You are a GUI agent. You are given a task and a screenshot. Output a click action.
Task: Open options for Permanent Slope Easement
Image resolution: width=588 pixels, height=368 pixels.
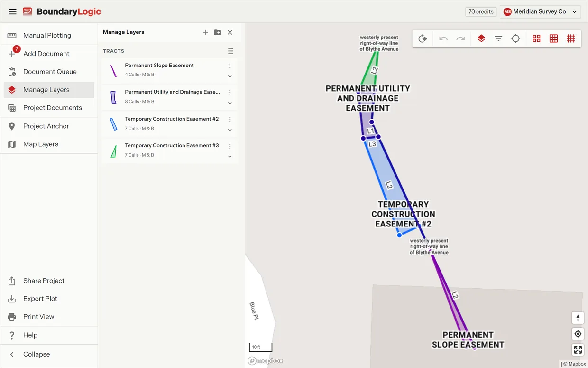[x=230, y=66]
